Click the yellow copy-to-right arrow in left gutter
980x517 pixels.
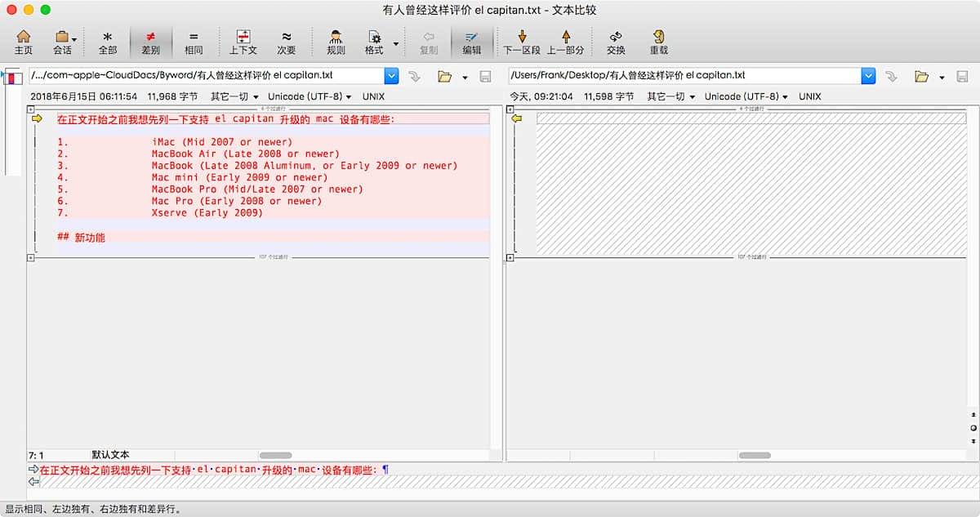[37, 118]
